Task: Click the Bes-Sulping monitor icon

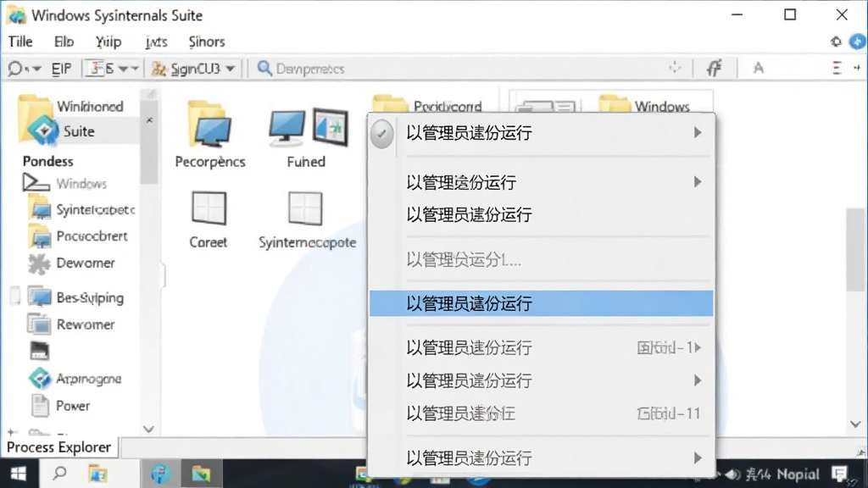Action: pos(39,297)
